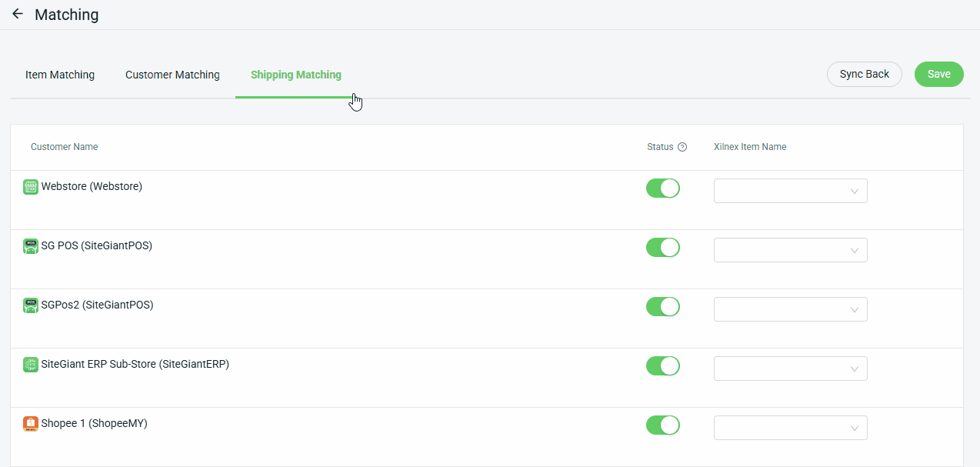Switch to the Item Matching tab
Viewport: 980px width, 467px height.
[60, 75]
